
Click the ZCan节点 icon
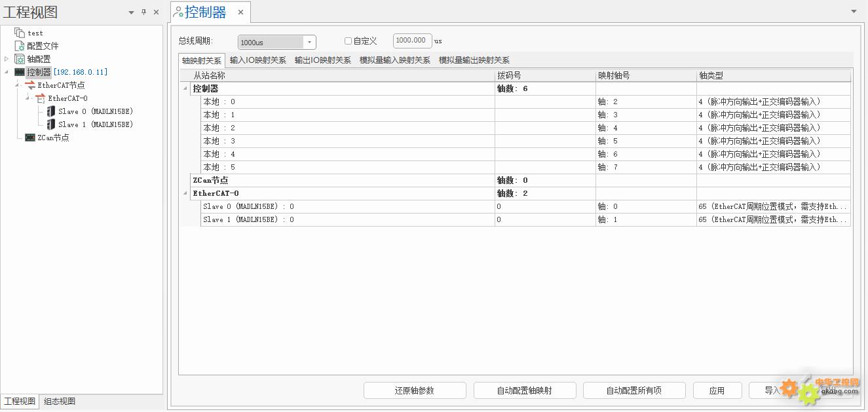tap(30, 138)
